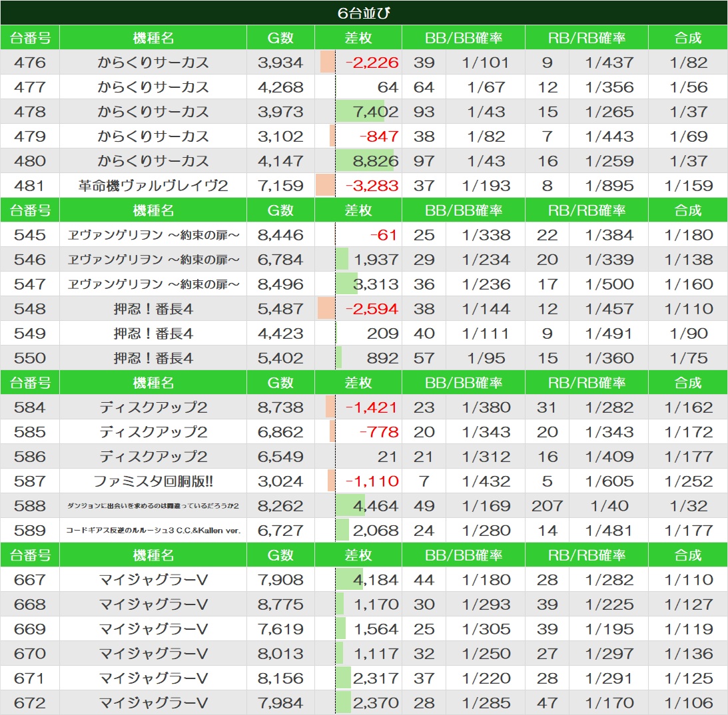Click the 差枚 value -2,226

(372, 62)
